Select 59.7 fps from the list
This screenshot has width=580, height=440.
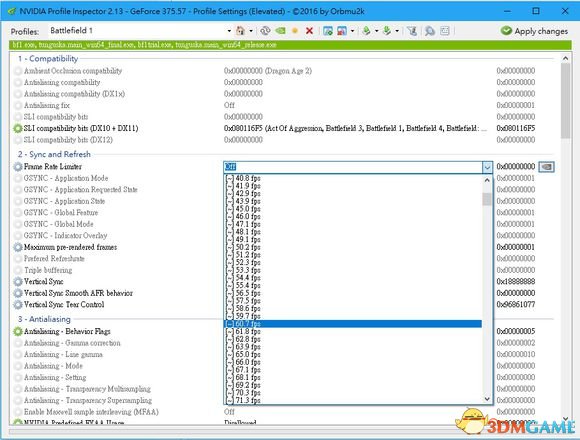353,316
